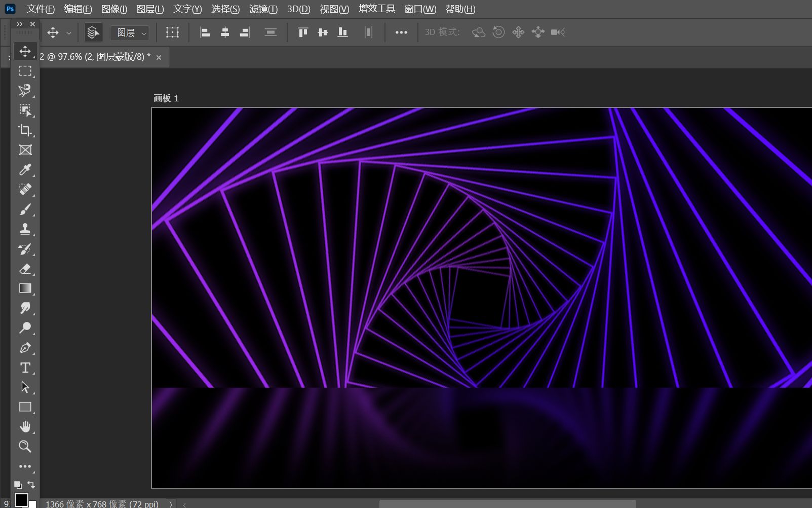
Task: Click 3D Roll camera mode icon
Action: (x=498, y=32)
